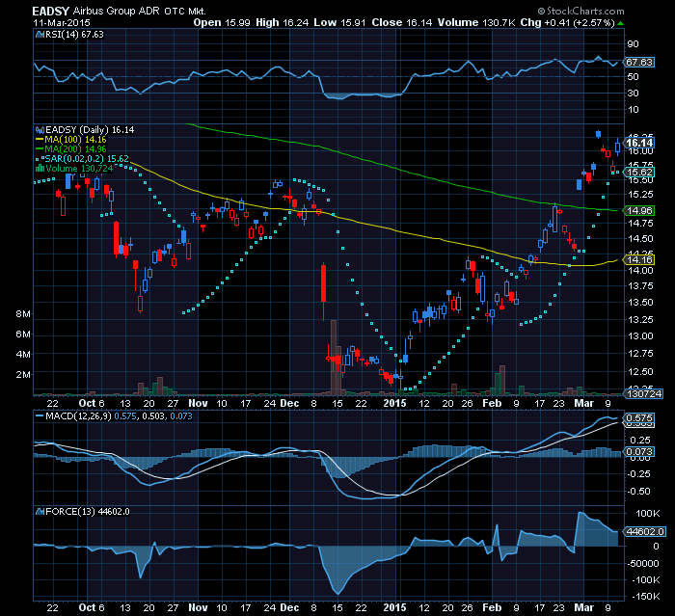Click the Chg +0.41 (+2.57%) text
This screenshot has width=675, height=616.
coord(567,23)
